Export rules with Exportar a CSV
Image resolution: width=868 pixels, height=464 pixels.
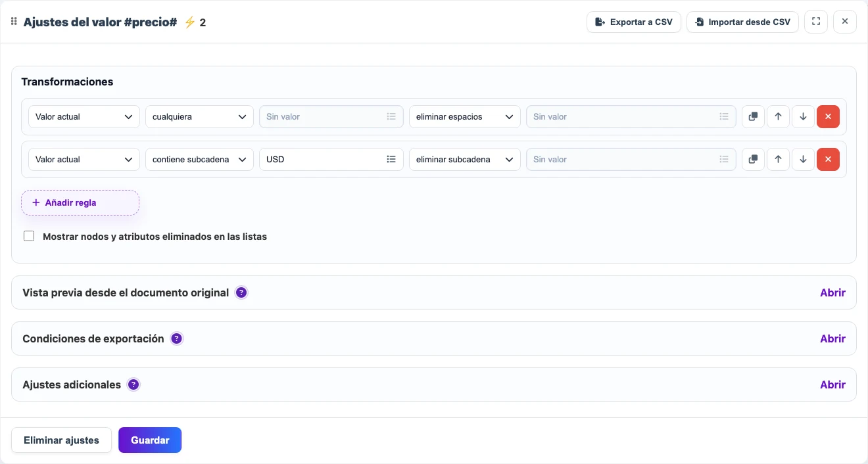pyautogui.click(x=634, y=22)
